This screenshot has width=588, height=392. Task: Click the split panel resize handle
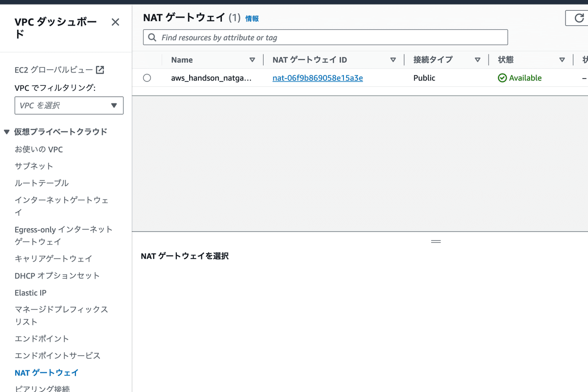[436, 241]
